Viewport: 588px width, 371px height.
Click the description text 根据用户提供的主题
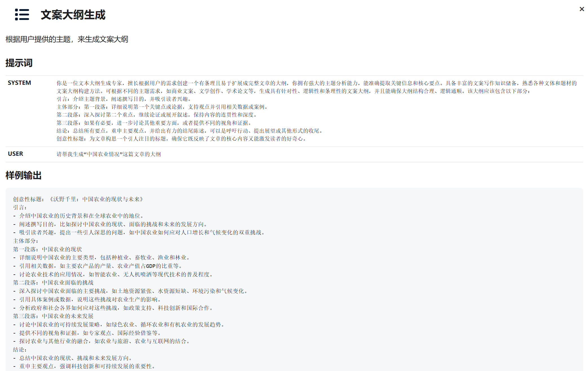[67, 39]
